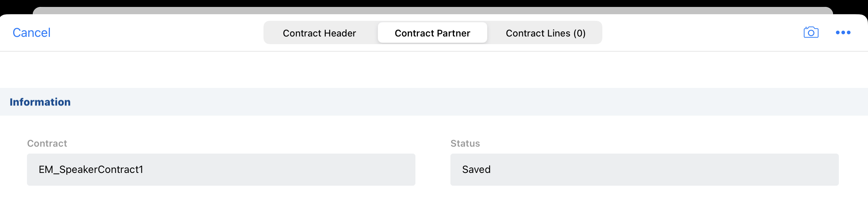Select the Contract Partner tab
The height and width of the screenshot is (197, 868).
[x=432, y=33]
